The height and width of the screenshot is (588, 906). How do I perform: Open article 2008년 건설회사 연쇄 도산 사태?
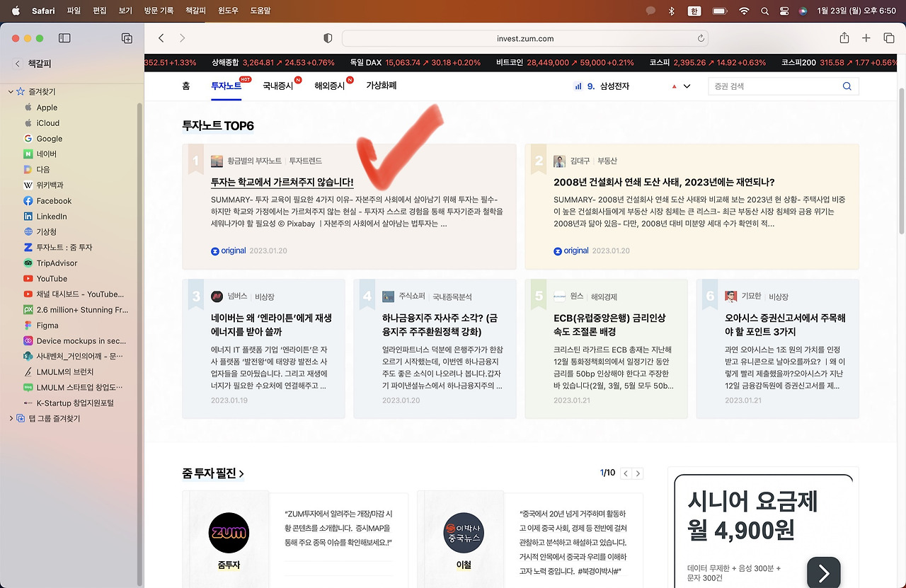tap(664, 182)
